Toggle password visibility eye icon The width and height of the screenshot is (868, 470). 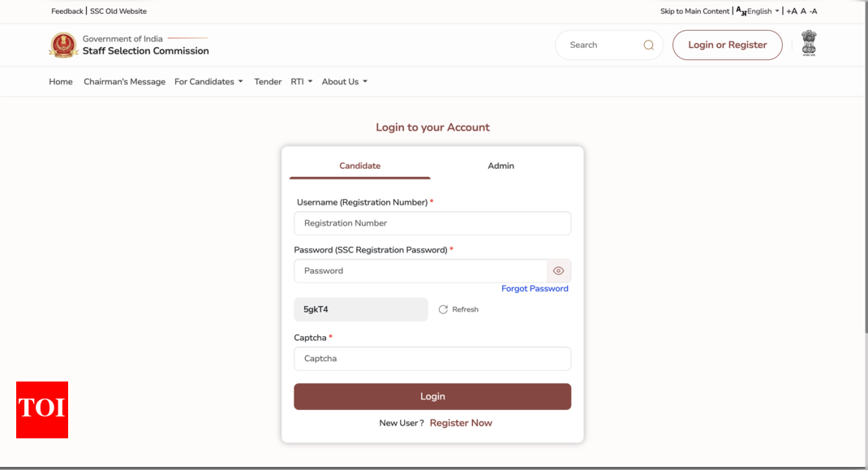click(558, 271)
